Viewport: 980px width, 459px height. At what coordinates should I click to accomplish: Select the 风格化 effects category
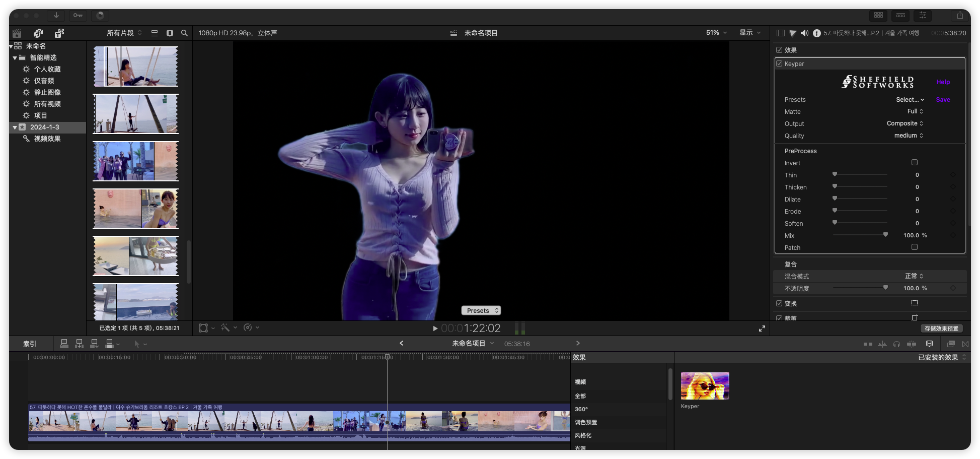coord(583,435)
